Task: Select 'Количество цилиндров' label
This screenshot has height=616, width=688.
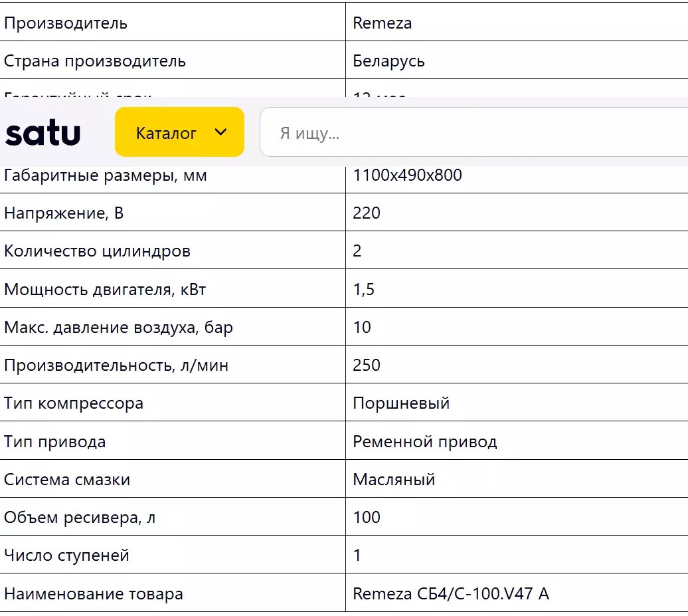Action: [x=98, y=251]
